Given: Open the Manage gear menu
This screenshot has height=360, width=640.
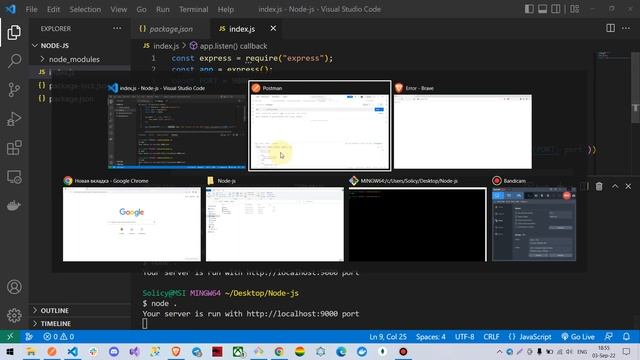Looking at the screenshot, I should pyautogui.click(x=14, y=315).
